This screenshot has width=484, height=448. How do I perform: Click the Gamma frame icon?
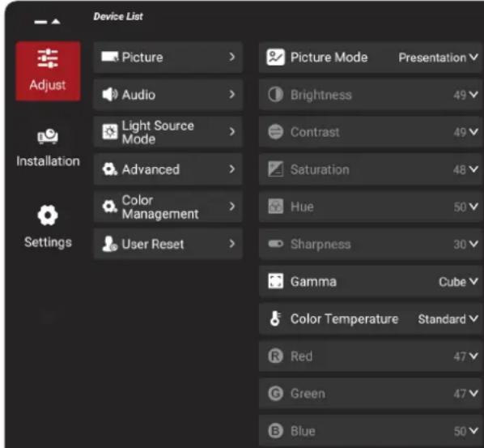[275, 281]
